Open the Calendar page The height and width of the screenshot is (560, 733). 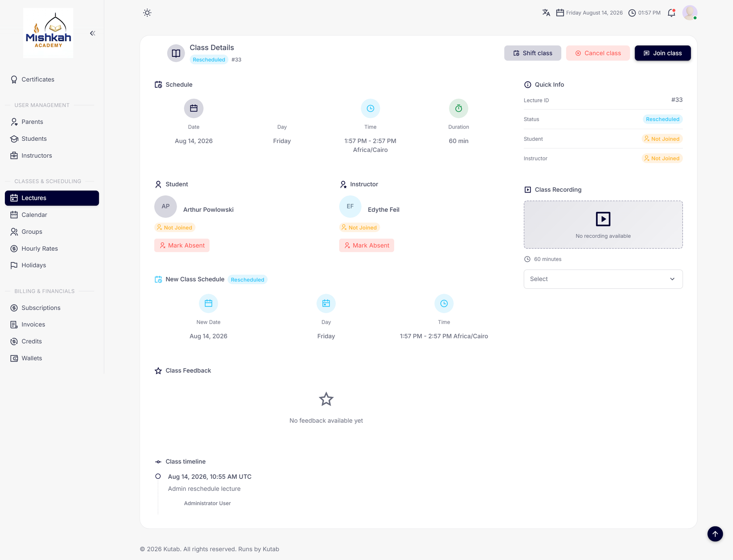click(x=52, y=215)
